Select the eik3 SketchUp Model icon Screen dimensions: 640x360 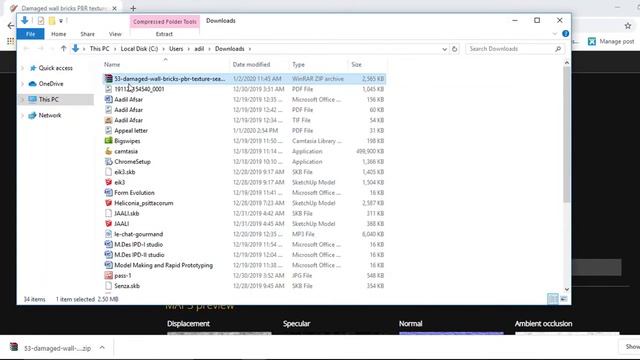108,182
